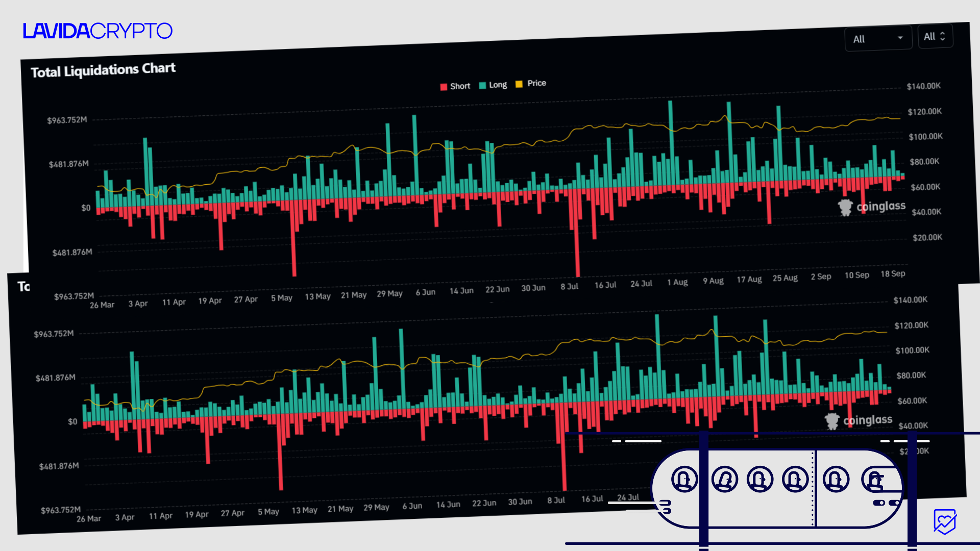980x551 pixels.
Task: Select the second tilted passenger avatar icon
Action: tap(724, 479)
